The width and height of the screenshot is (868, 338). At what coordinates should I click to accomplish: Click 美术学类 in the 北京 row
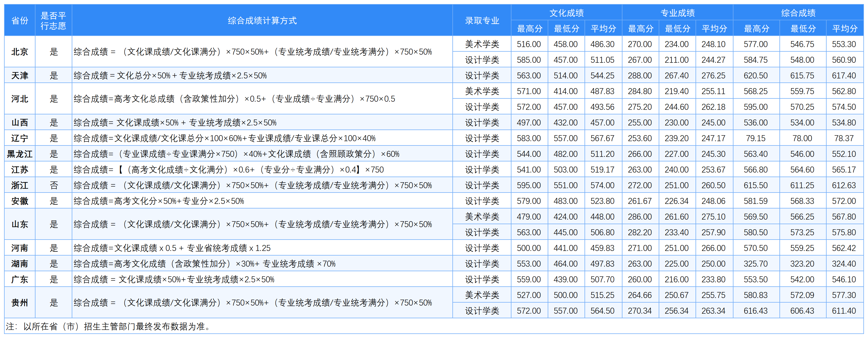click(482, 44)
